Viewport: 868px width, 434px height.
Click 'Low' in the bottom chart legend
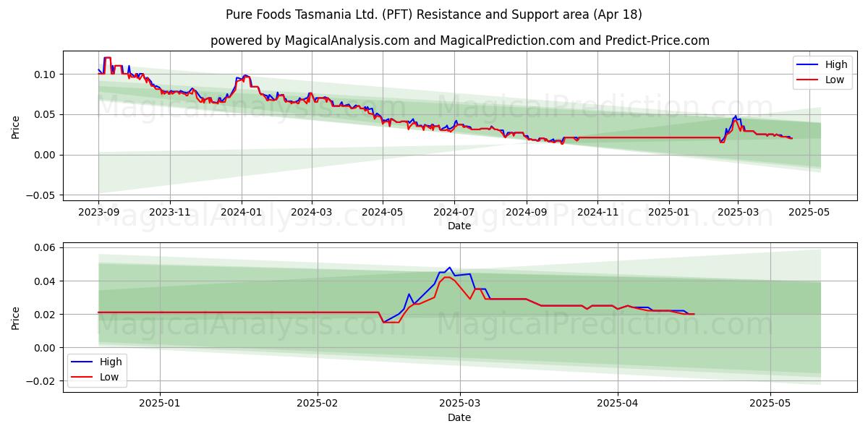(109, 377)
